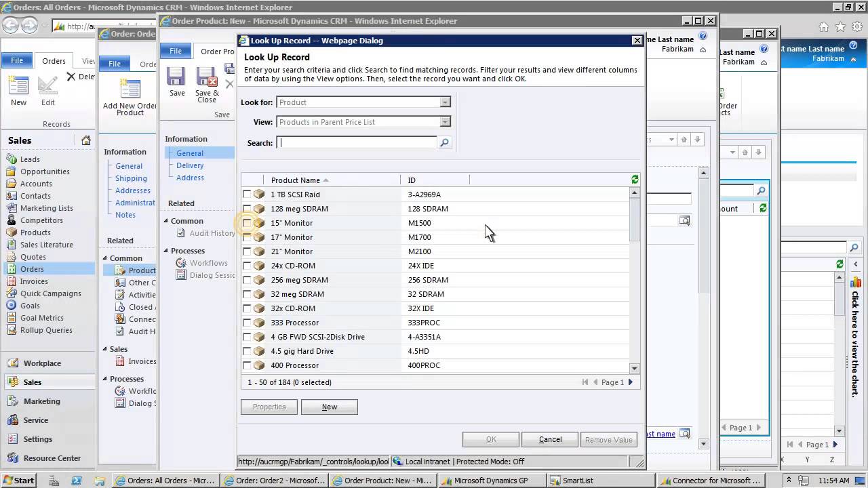Switch to Marketing area in navigation pane
The image size is (868, 488).
point(42,401)
